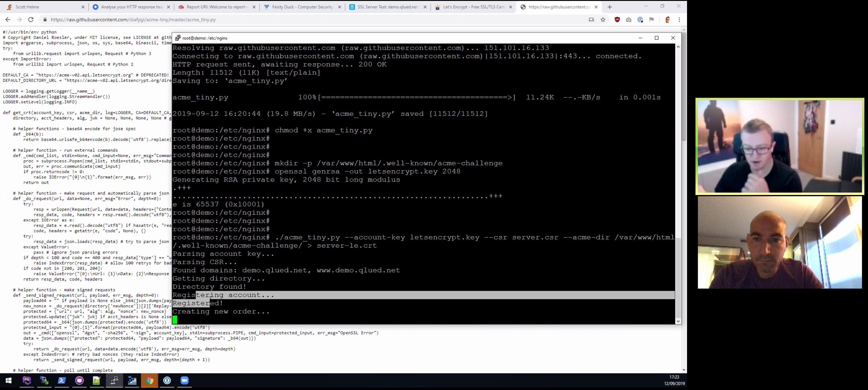Switch to the SSL Server Test tab
This screenshot has width=868, height=390.
pos(387,7)
